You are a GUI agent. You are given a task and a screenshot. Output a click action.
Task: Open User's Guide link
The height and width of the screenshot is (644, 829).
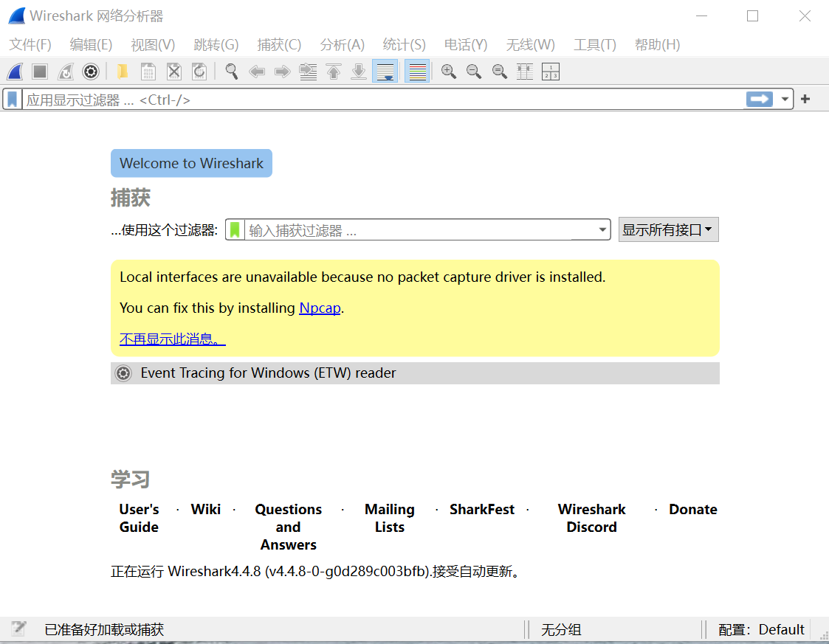[139, 518]
